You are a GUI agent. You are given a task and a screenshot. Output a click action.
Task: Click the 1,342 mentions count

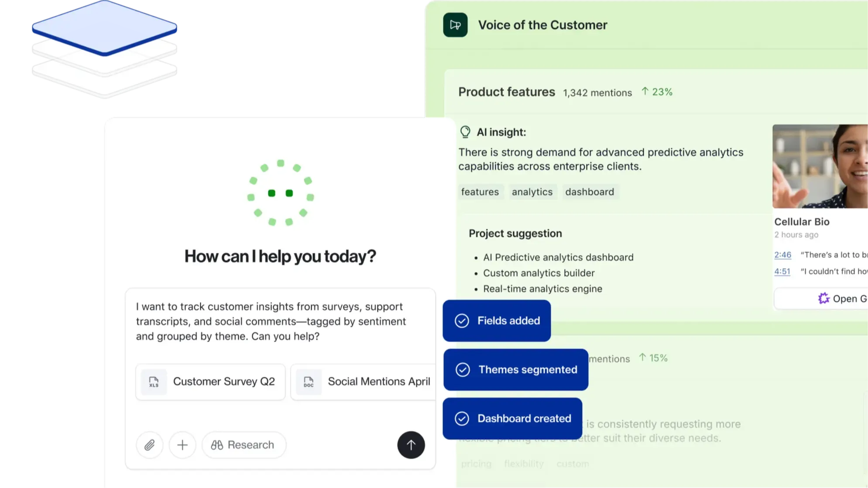coord(597,93)
